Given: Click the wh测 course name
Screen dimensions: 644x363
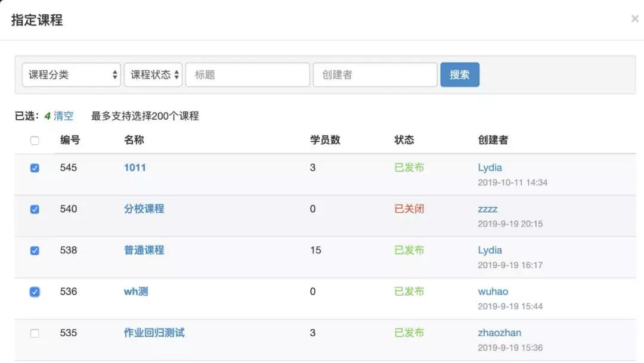Looking at the screenshot, I should [x=136, y=291].
